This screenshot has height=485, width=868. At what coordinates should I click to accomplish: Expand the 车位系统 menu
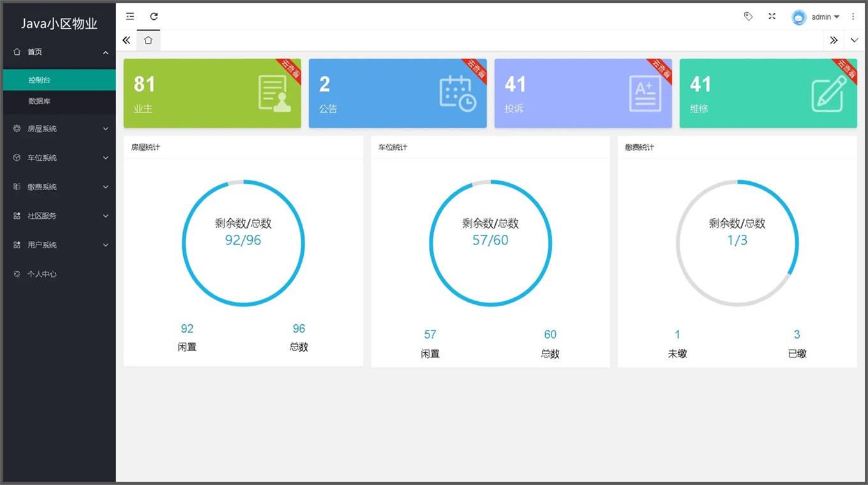(x=59, y=158)
